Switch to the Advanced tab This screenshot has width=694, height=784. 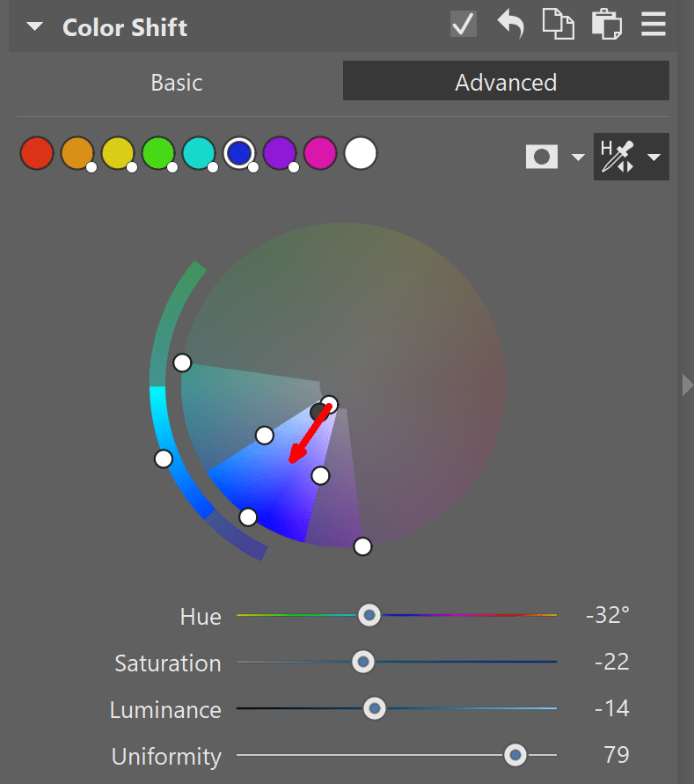(506, 81)
